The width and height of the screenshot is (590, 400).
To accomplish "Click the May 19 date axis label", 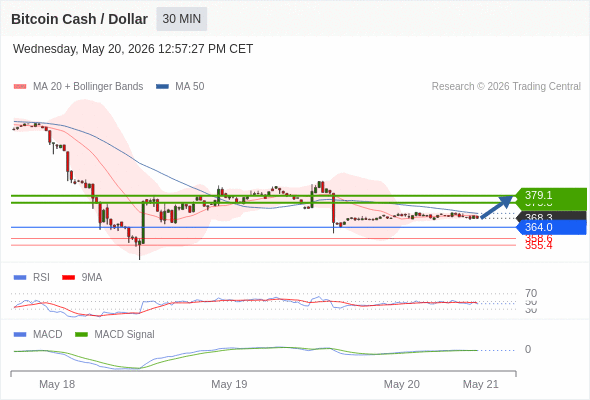I will 229,384.
